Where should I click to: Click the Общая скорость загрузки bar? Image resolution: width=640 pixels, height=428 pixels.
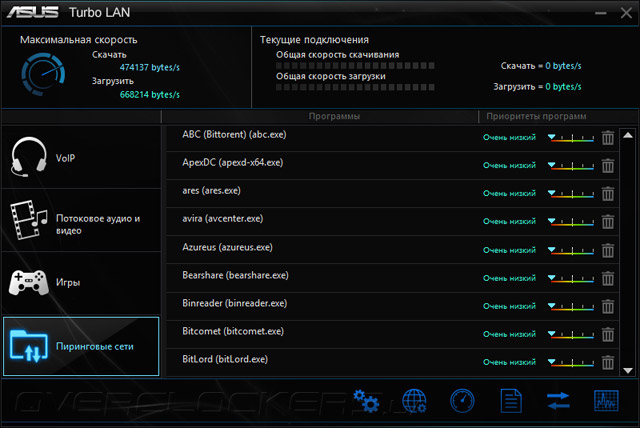[355, 87]
